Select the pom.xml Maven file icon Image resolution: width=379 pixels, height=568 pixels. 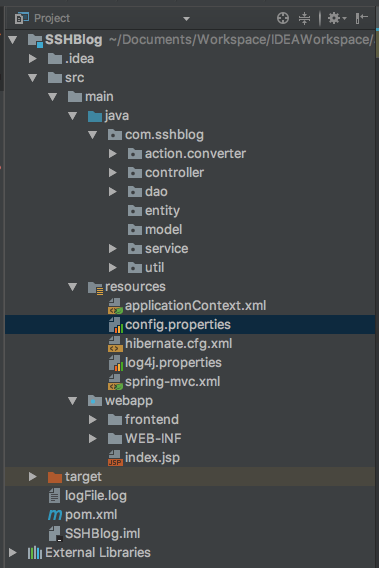[x=55, y=514]
